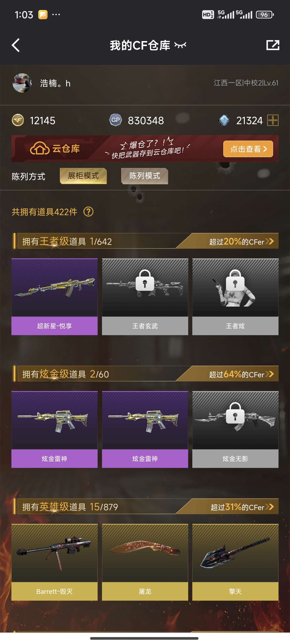Toggle the closed-eye hide warehouse icon
290x644 pixels.
coord(180,45)
